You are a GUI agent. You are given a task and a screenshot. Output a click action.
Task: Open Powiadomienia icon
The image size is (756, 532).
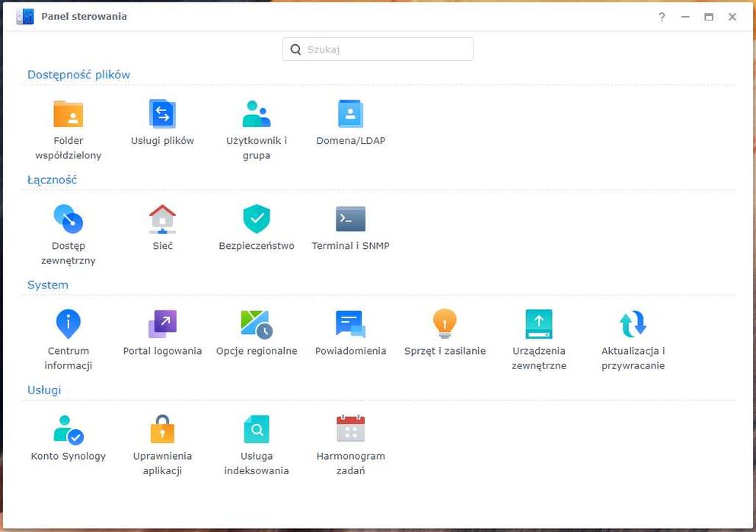coord(350,324)
